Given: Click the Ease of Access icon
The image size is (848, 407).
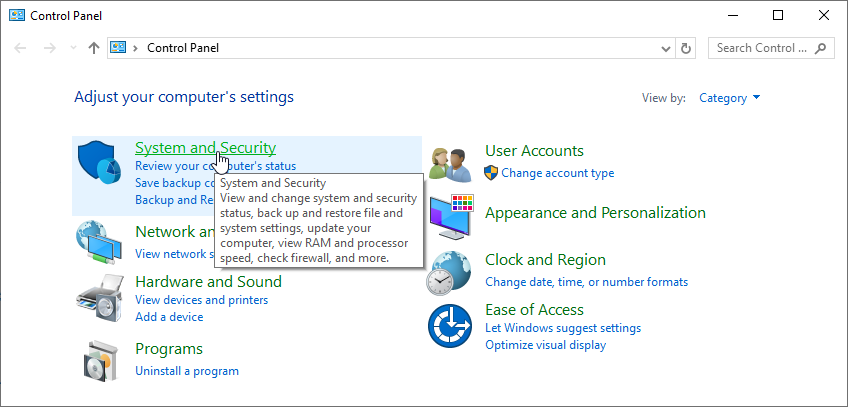Looking at the screenshot, I should [450, 326].
